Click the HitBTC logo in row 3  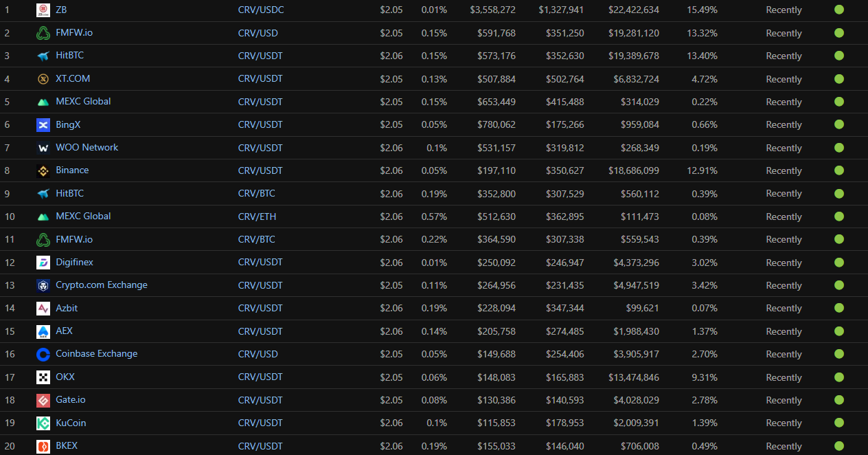pyautogui.click(x=43, y=56)
